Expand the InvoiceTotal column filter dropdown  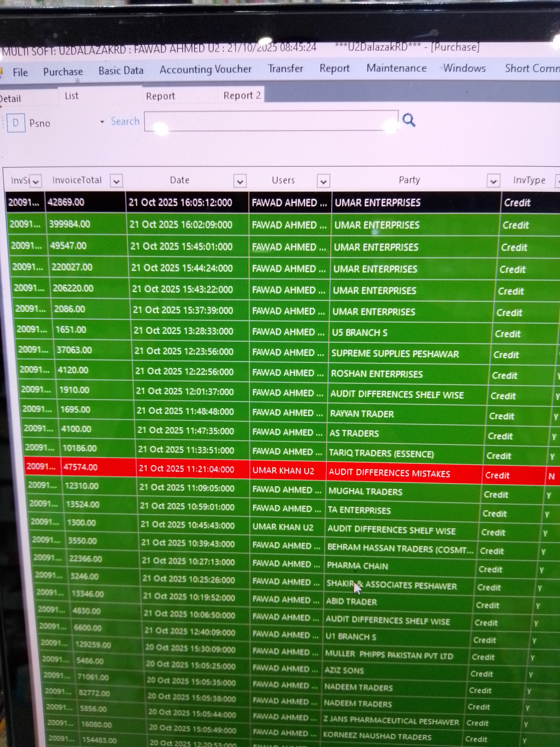[x=116, y=181]
